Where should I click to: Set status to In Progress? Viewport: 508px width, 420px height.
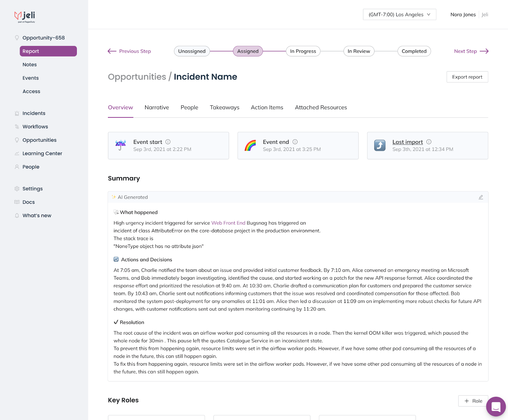click(x=303, y=51)
